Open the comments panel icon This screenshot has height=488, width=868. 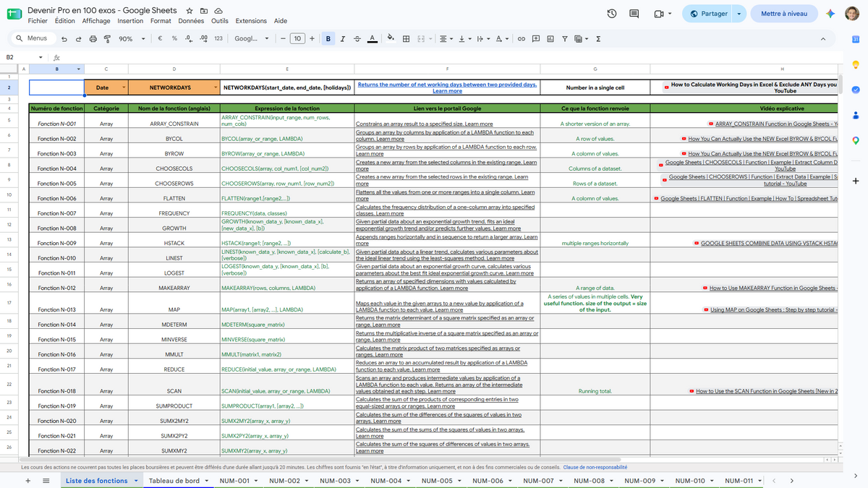point(634,14)
